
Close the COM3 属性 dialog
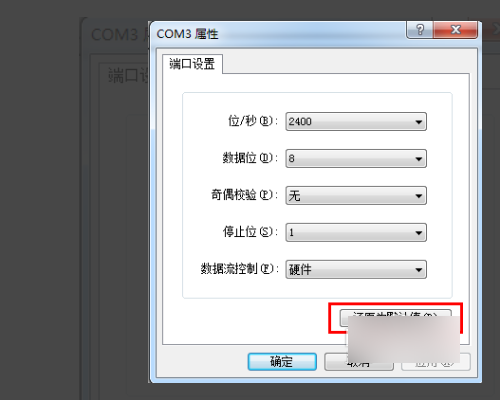point(455,30)
